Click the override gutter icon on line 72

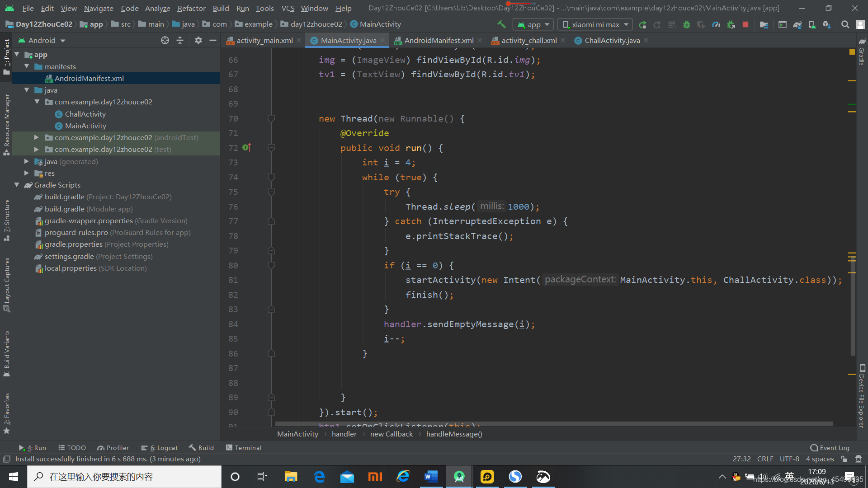(247, 147)
